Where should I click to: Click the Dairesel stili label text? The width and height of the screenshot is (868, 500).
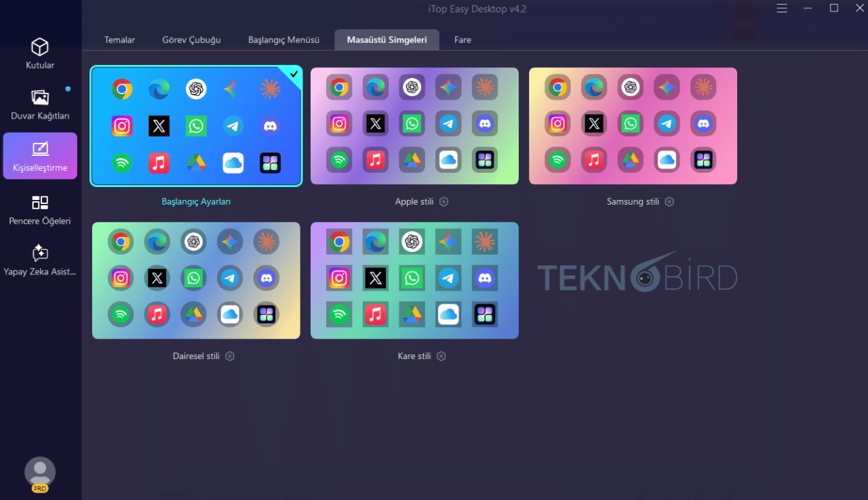(196, 356)
